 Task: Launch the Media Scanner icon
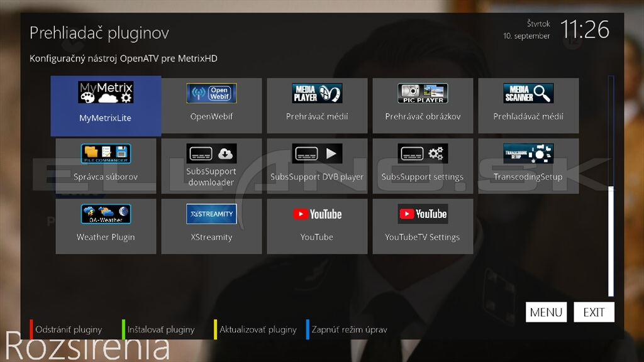tap(528, 93)
